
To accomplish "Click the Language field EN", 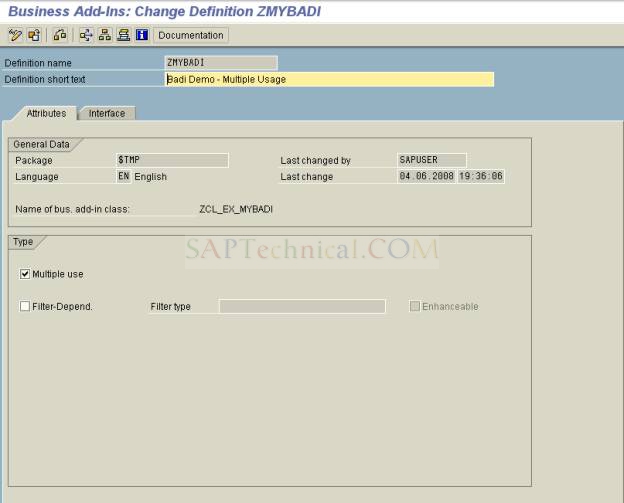I will (x=123, y=176).
